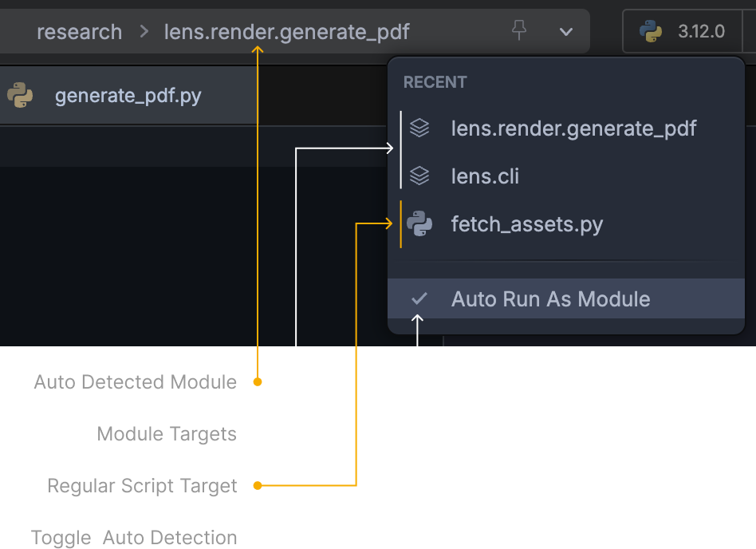Click the module icon beside lens.cli
756x549 pixels.
419,176
